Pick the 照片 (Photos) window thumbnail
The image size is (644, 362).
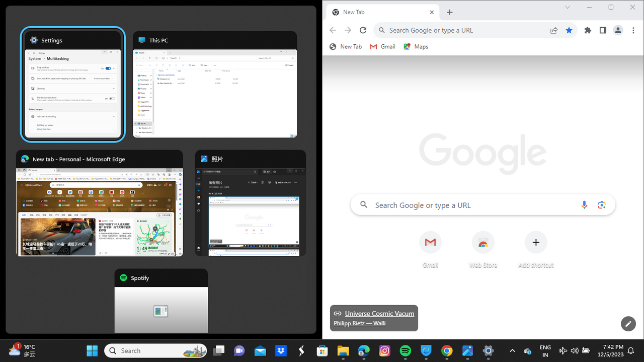250,203
